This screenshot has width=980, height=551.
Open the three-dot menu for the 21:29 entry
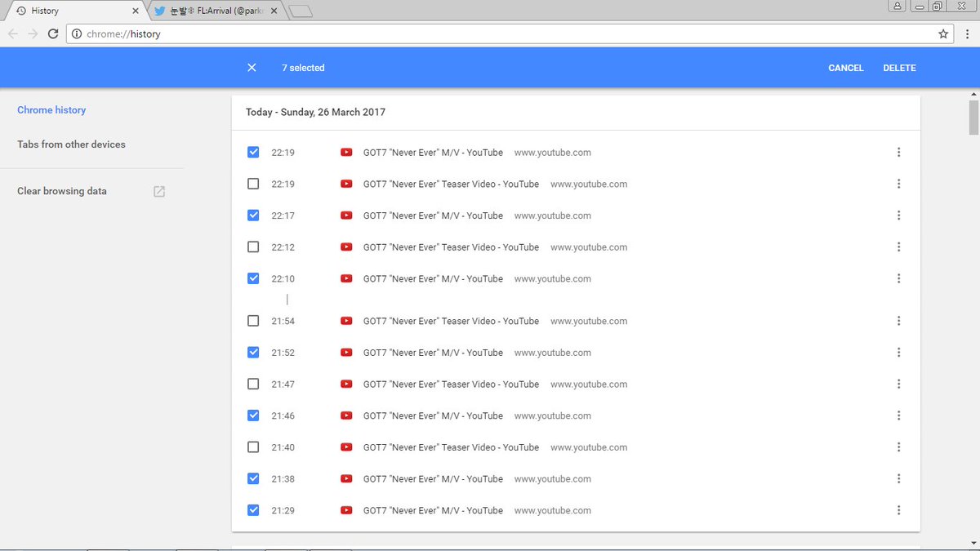[x=898, y=510]
